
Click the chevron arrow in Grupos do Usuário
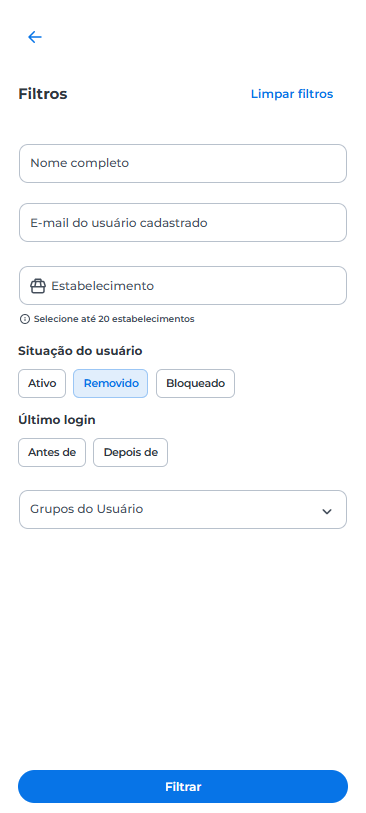[x=327, y=511]
